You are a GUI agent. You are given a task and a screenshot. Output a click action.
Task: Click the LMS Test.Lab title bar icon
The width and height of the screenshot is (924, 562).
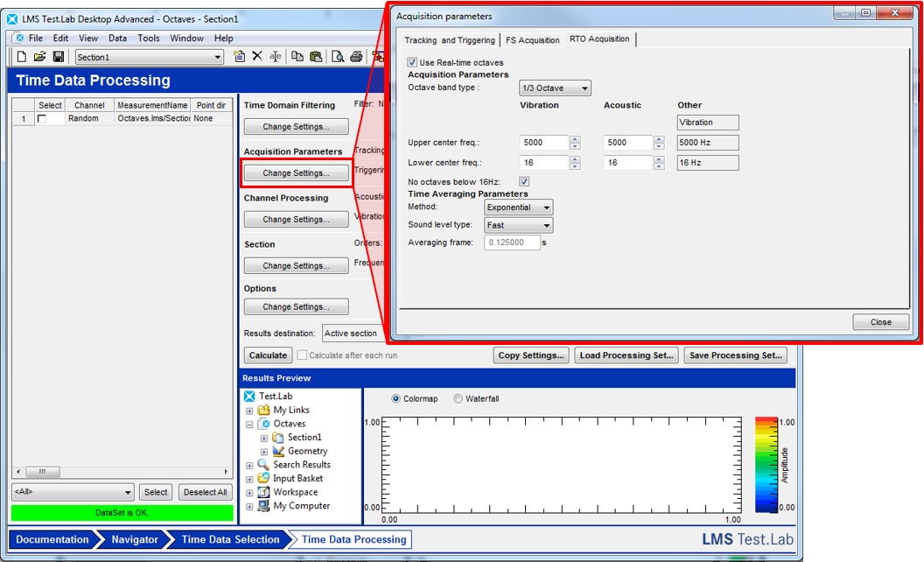click(11, 19)
